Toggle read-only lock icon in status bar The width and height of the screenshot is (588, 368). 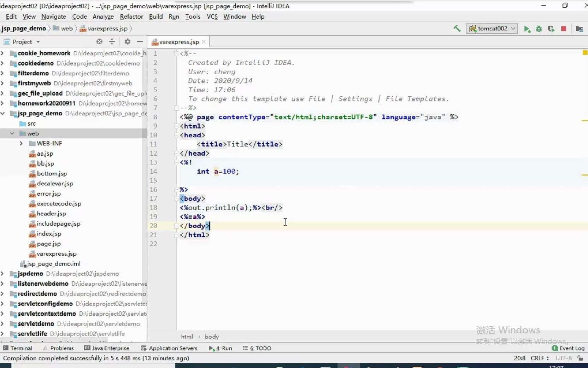pos(580,358)
